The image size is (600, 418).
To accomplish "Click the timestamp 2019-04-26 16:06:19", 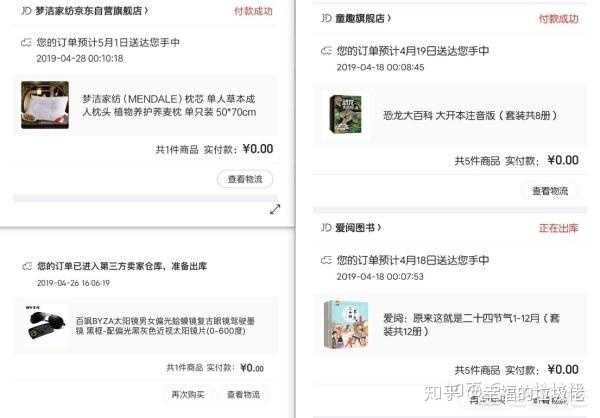I will [73, 283].
